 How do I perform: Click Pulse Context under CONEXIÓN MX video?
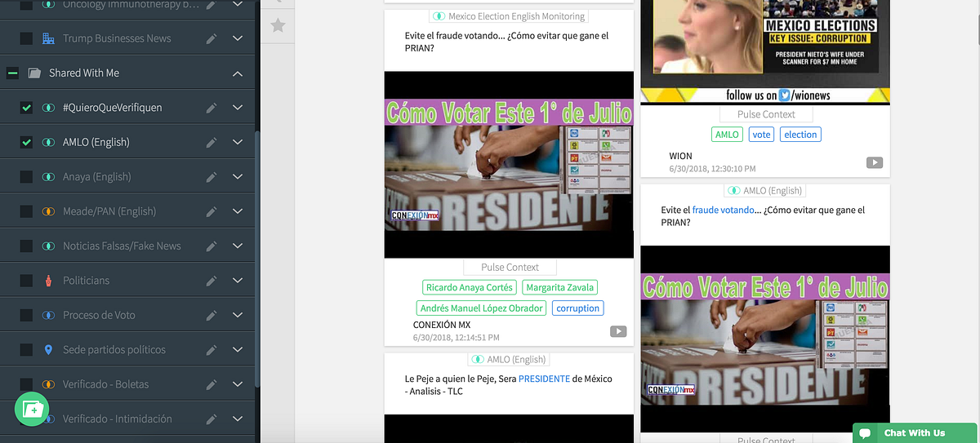(510, 267)
